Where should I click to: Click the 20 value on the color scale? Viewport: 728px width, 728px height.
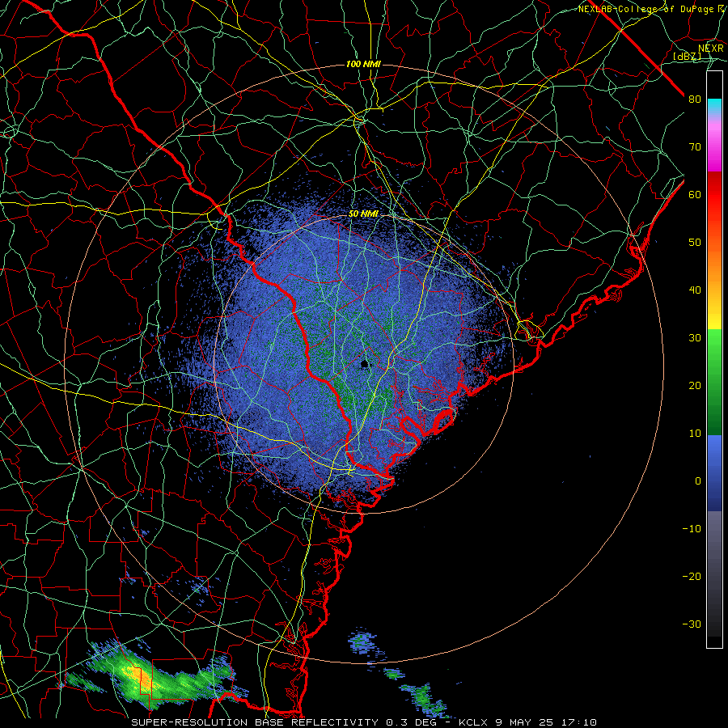click(x=695, y=385)
